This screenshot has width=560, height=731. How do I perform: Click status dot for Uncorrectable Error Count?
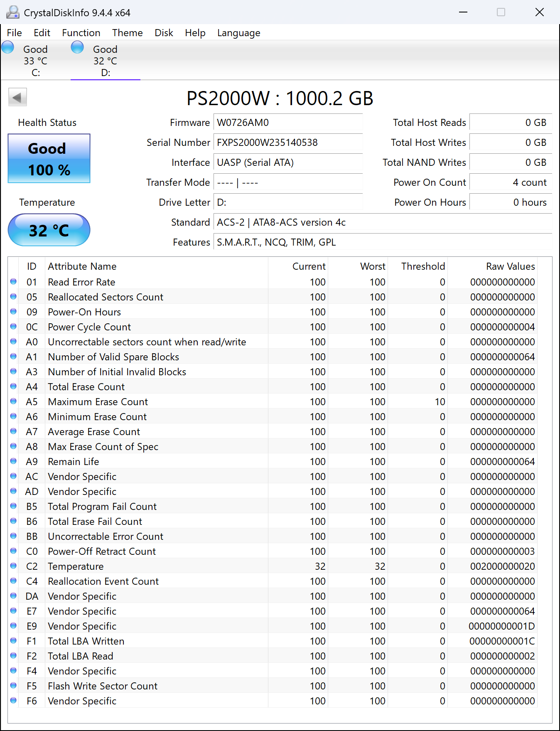click(x=13, y=536)
